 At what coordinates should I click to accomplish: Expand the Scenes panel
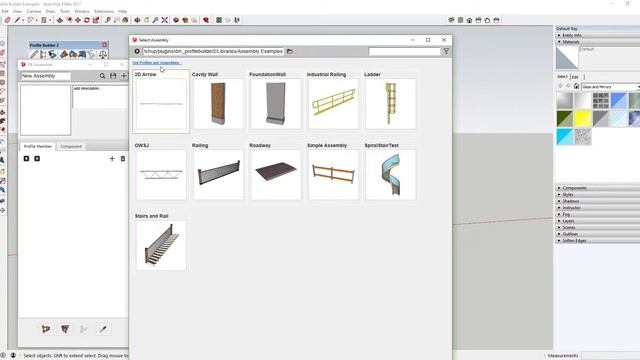click(598, 227)
